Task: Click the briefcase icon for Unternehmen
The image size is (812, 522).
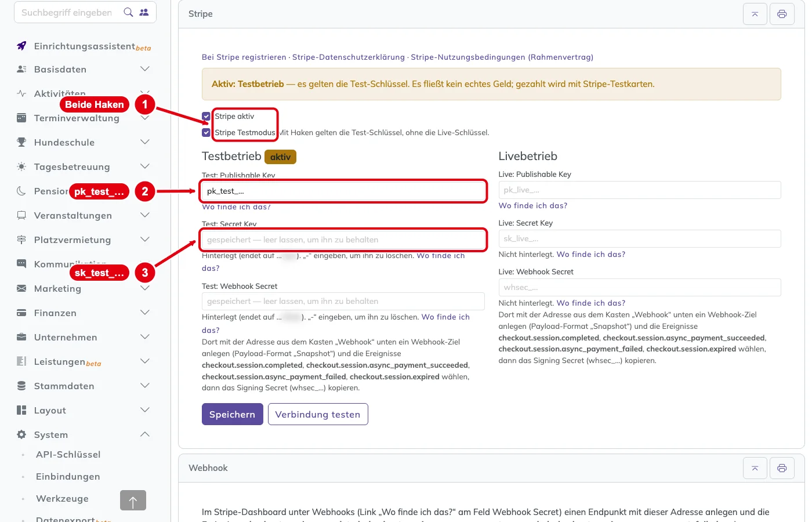Action: coord(21,337)
